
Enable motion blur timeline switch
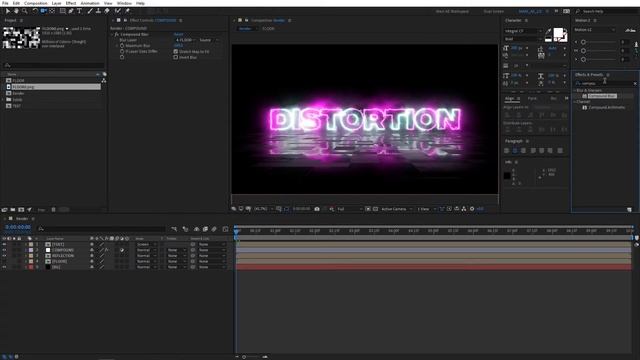pyautogui.click(x=214, y=229)
